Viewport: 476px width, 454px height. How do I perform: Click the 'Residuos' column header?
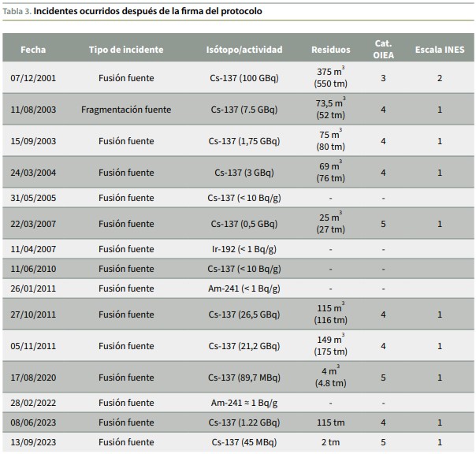pos(331,49)
